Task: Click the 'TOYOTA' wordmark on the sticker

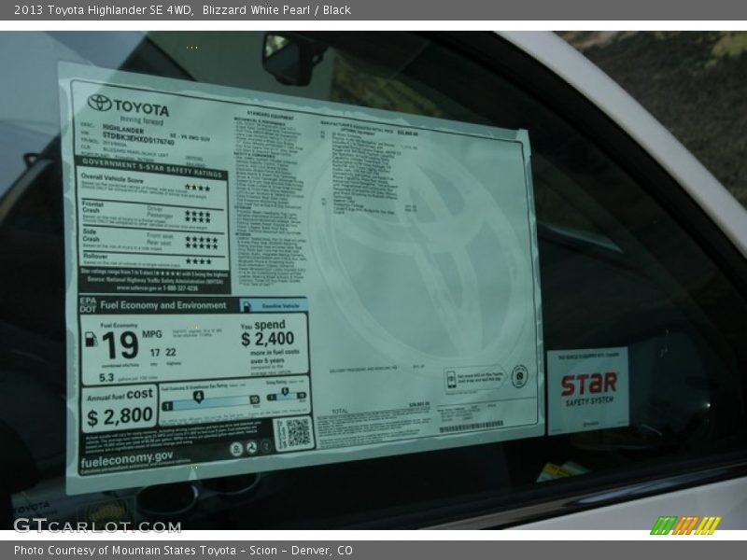Action: (x=141, y=107)
